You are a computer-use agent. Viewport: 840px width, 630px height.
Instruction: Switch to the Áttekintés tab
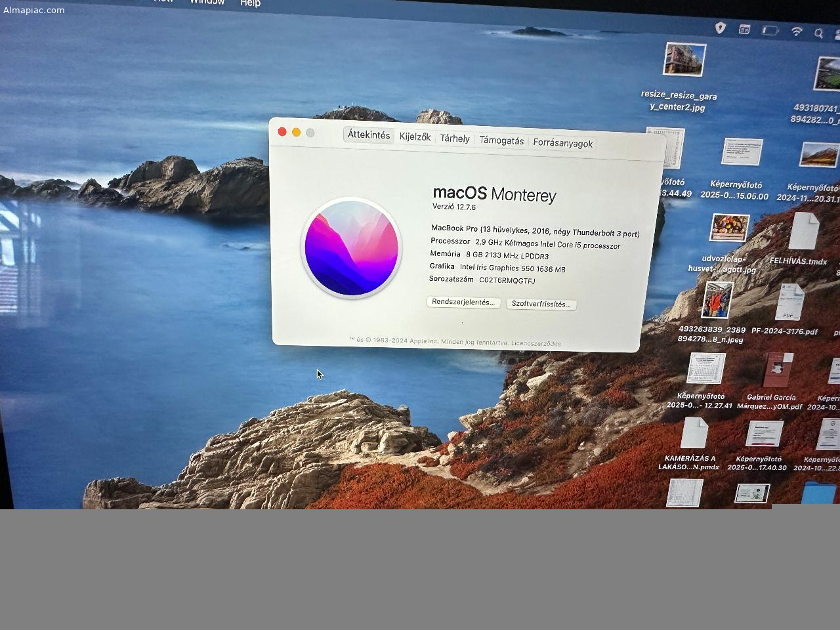coord(369,135)
